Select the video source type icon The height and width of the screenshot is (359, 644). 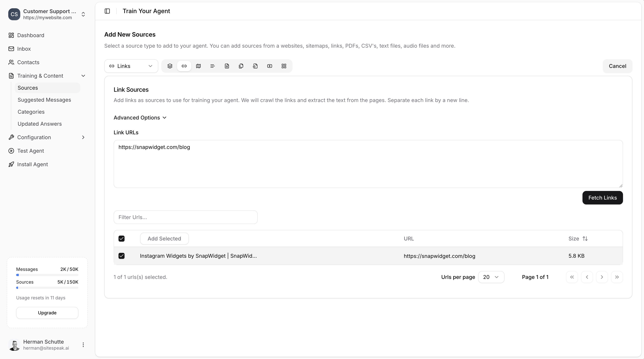[270, 66]
